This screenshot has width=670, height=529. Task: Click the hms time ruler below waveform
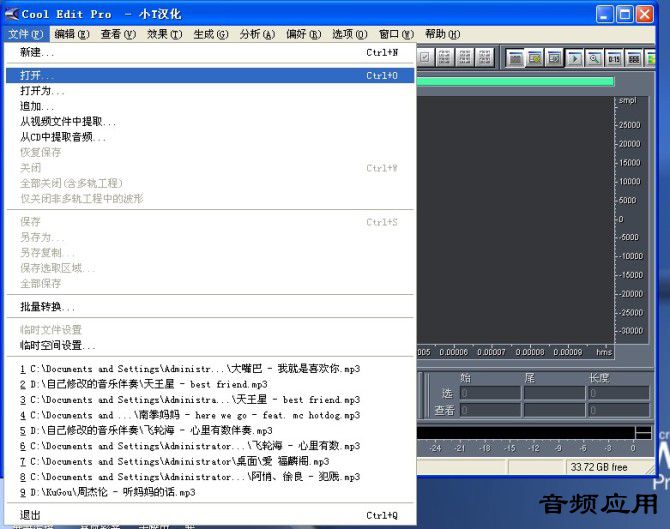[x=515, y=352]
